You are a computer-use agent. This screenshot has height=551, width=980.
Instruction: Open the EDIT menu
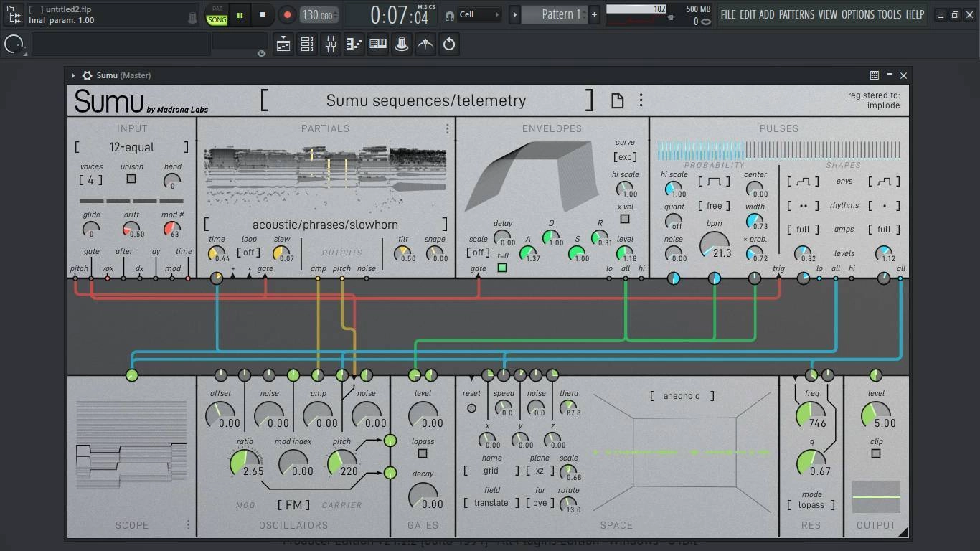click(748, 14)
